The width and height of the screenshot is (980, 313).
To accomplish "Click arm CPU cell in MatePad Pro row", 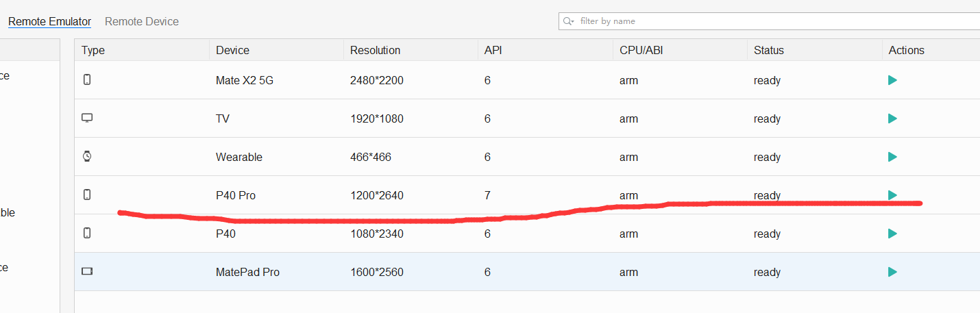I will (x=628, y=272).
